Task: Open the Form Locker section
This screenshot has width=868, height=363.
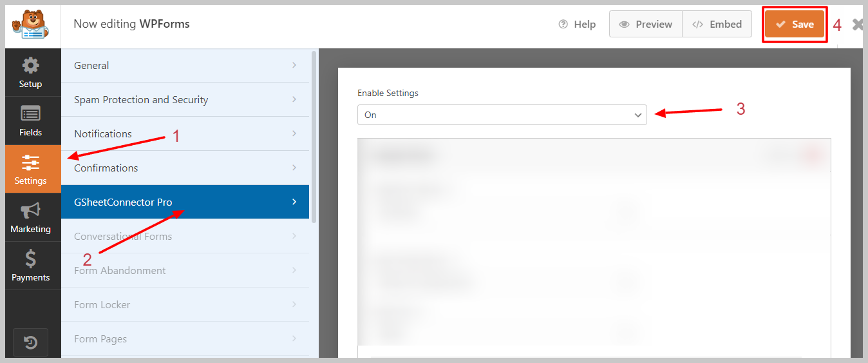Action: click(185, 304)
